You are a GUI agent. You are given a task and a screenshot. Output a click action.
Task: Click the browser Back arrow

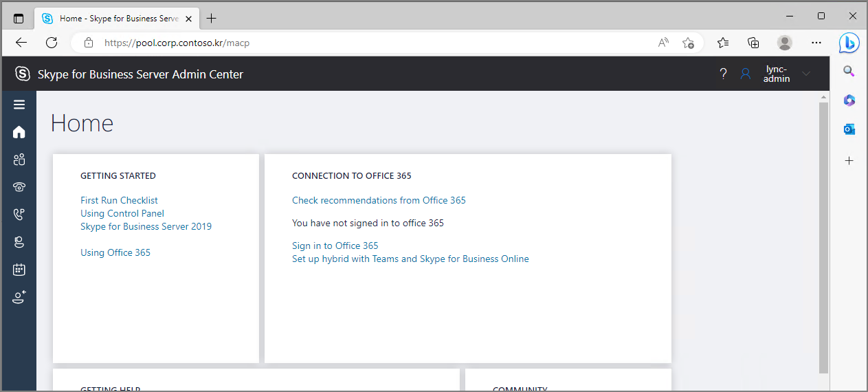21,43
